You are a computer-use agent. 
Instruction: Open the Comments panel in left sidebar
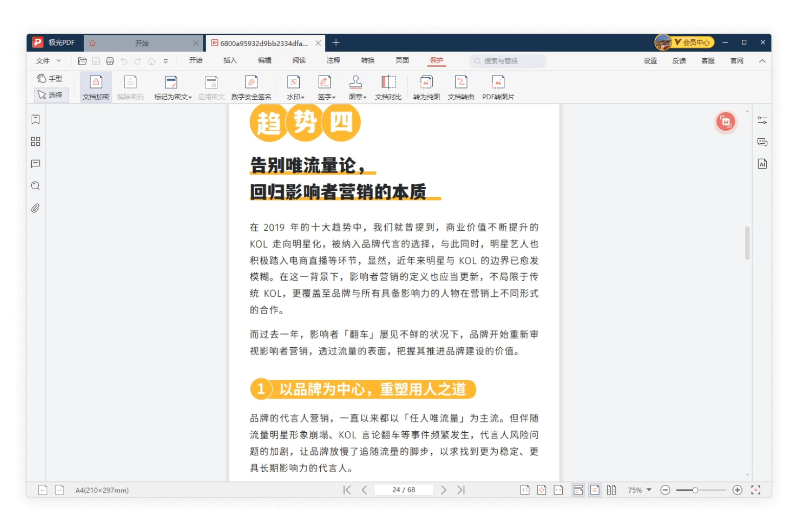click(35, 164)
